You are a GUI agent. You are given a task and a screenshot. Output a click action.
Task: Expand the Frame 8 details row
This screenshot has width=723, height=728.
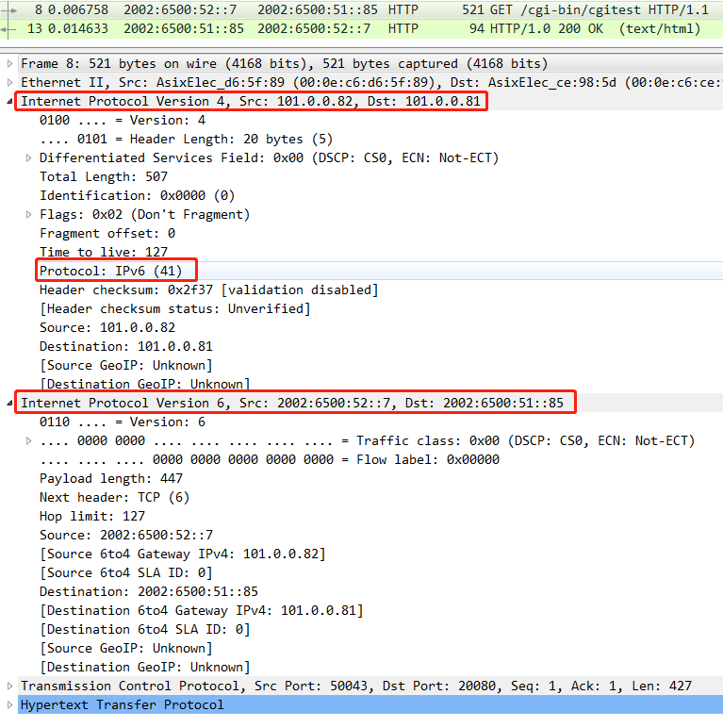(x=10, y=64)
